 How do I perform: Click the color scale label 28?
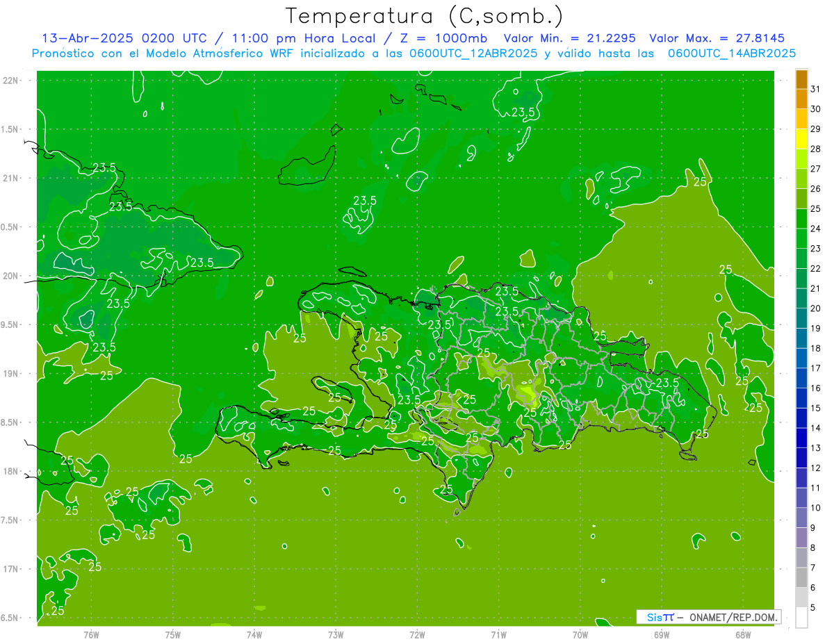coord(816,149)
